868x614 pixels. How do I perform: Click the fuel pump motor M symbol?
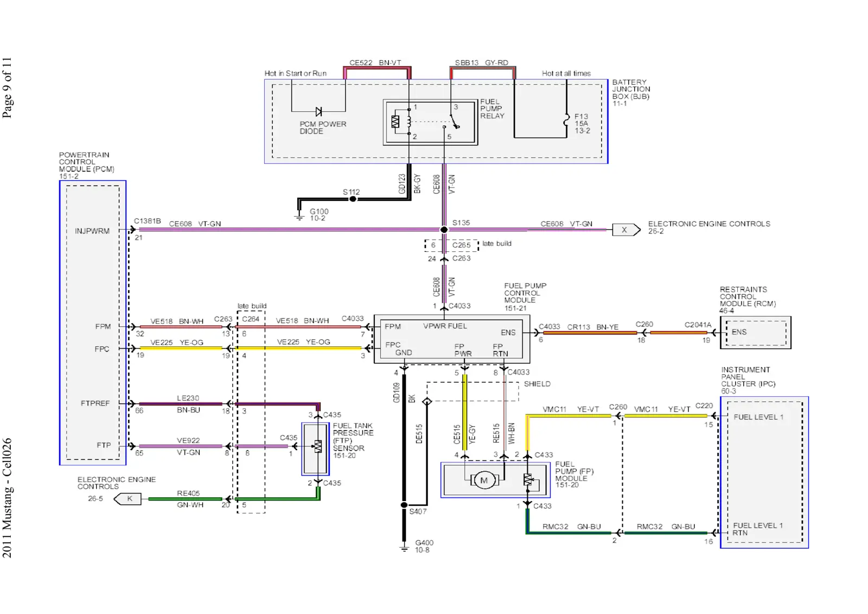(484, 480)
